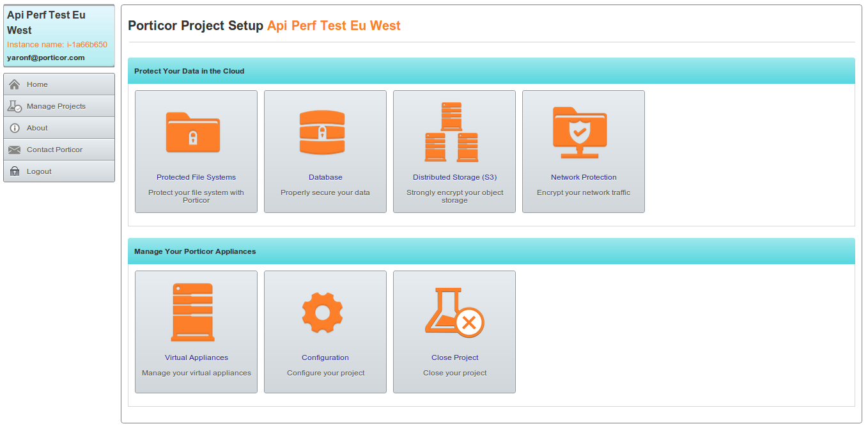This screenshot has width=868, height=433.
Task: Click the Virtual Appliances server icon
Action: 192,313
